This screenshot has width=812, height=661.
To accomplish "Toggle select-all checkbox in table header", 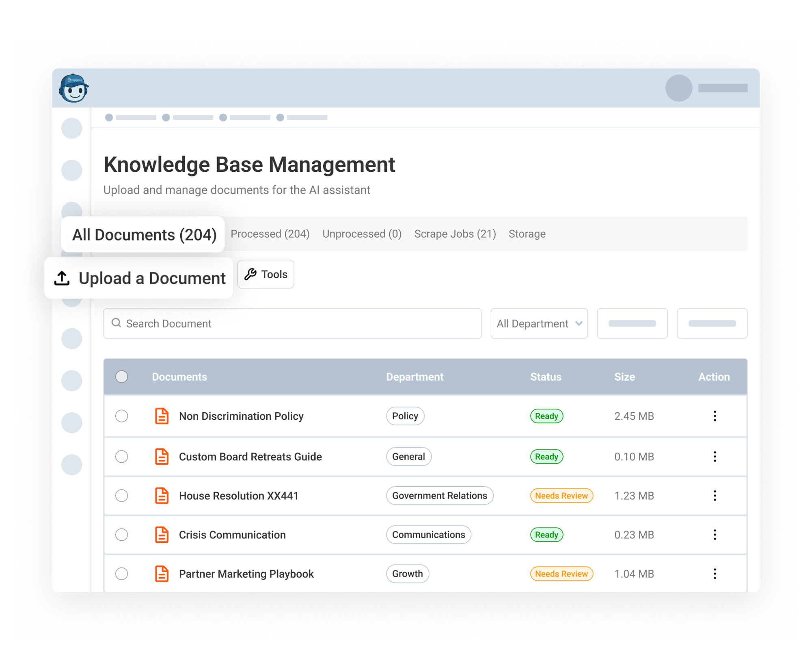I will 121,377.
